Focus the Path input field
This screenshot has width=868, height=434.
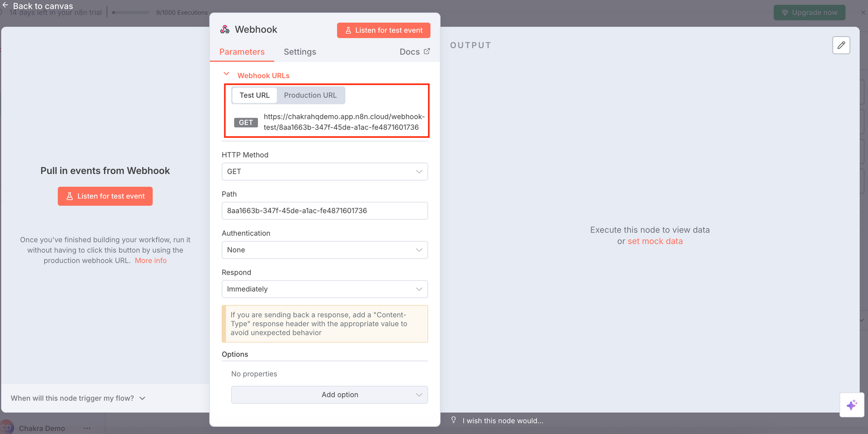point(325,211)
